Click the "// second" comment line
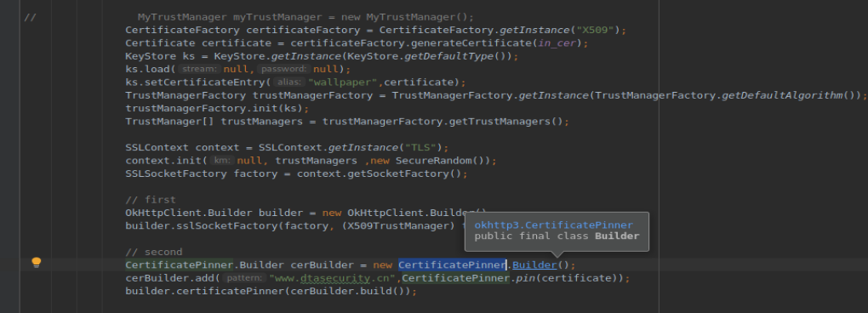 (154, 252)
